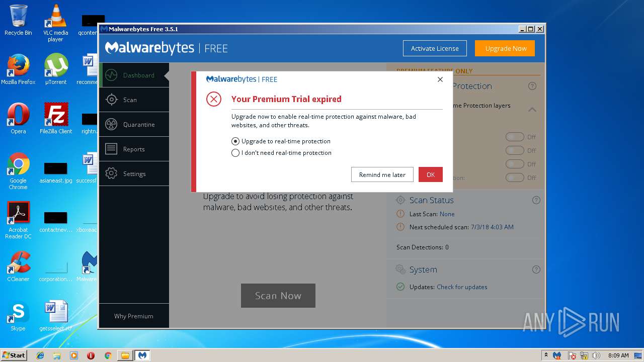Click the Quarantine biohazard icon

111,124
